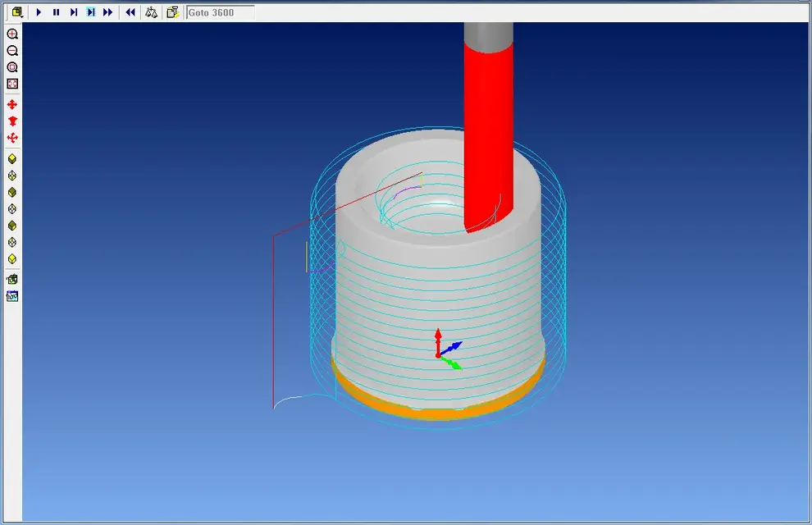Fast forward the simulation

[x=107, y=12]
